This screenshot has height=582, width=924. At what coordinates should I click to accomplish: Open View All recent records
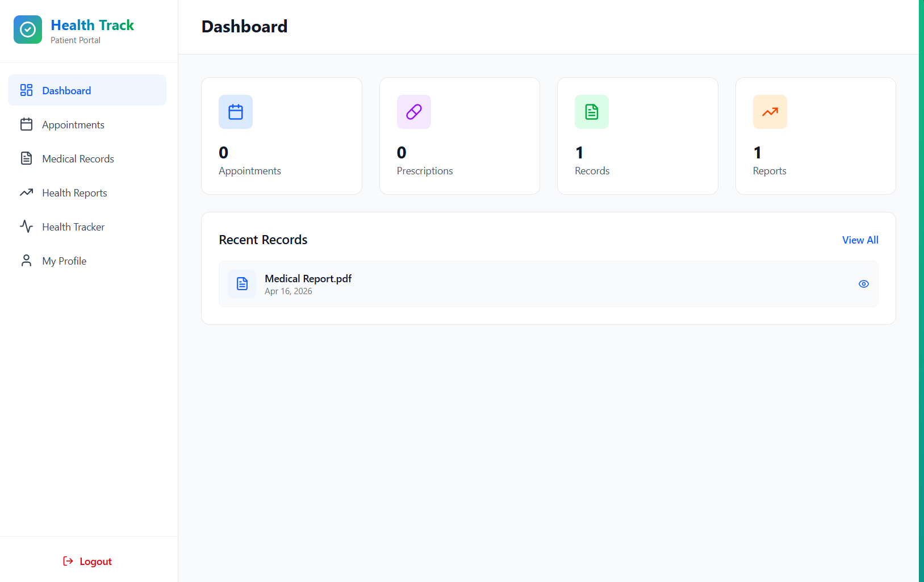tap(859, 240)
